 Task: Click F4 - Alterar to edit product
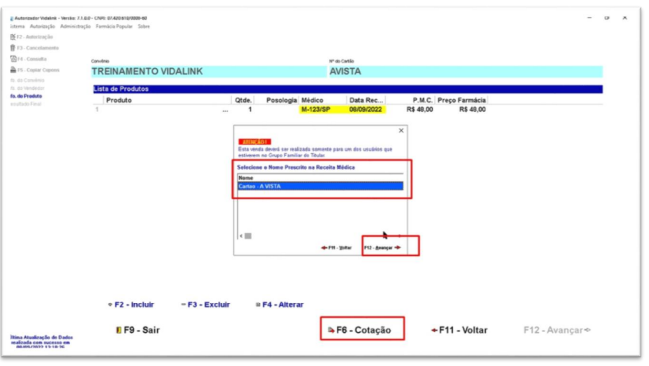pos(280,305)
